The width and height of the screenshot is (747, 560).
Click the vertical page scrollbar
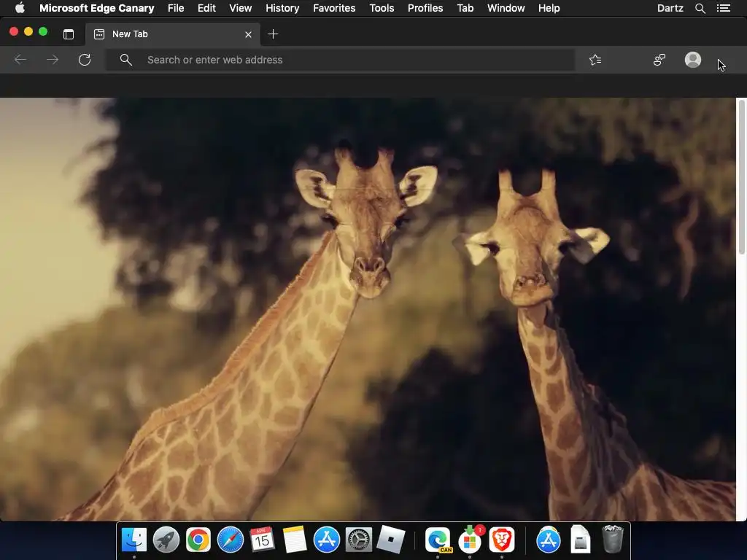[x=741, y=179]
